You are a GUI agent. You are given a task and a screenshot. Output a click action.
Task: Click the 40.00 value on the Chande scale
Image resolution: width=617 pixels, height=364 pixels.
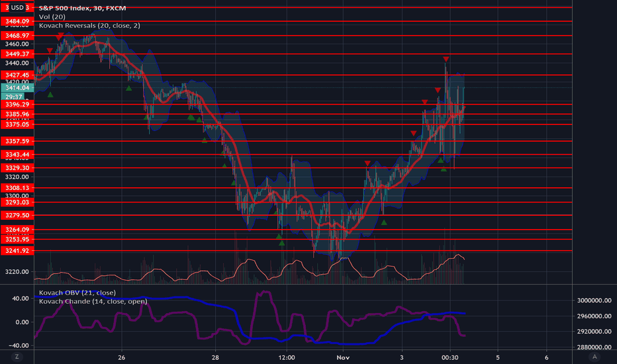(20, 298)
